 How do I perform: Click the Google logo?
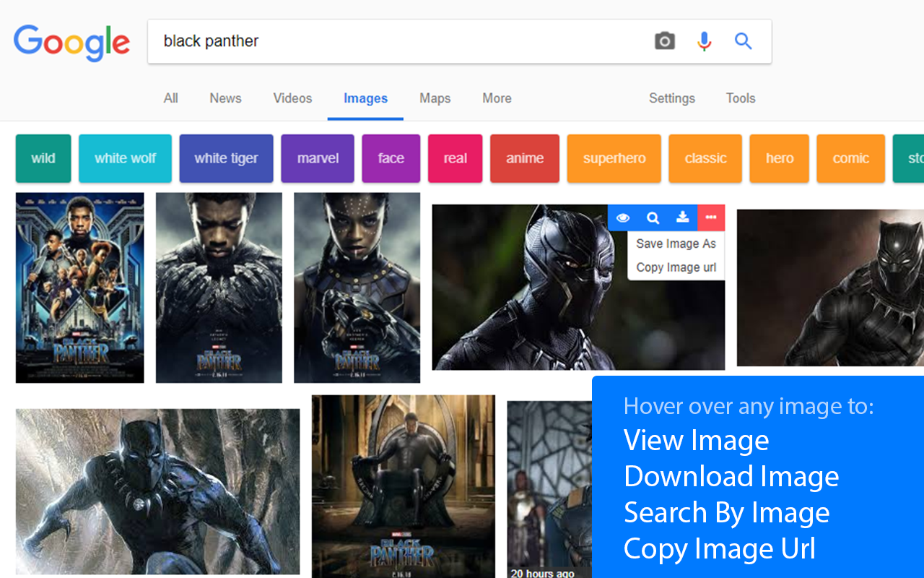pyautogui.click(x=71, y=42)
